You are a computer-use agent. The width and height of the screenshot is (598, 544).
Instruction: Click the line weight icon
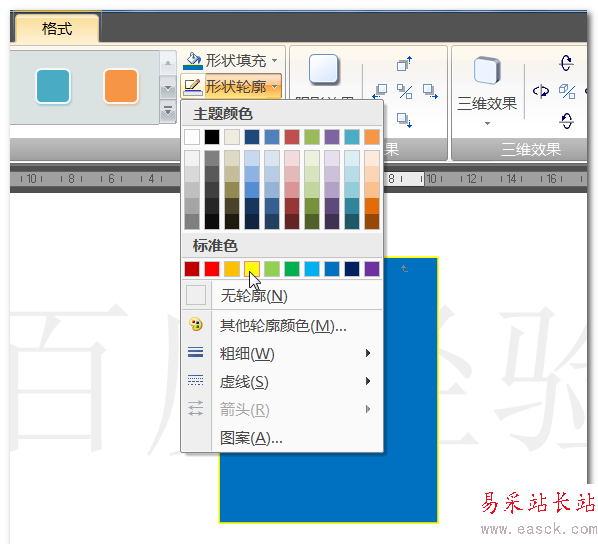[x=196, y=352]
